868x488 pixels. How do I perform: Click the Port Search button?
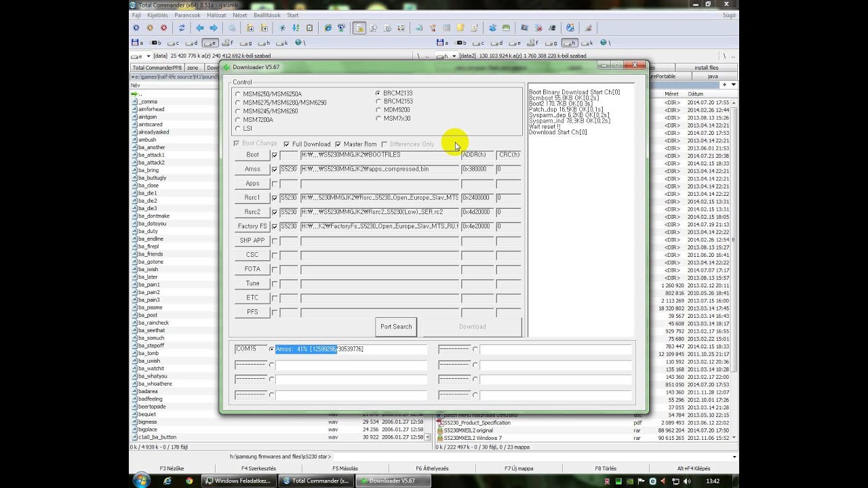point(396,327)
